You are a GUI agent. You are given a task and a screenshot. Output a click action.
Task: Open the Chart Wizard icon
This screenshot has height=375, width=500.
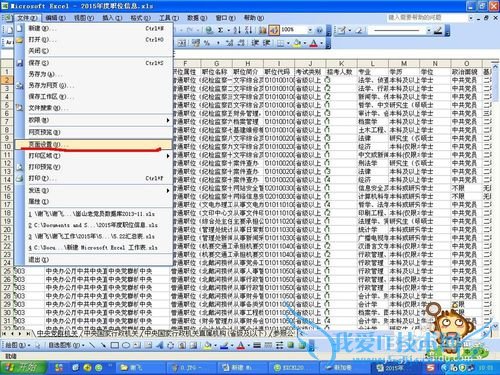coord(263,30)
